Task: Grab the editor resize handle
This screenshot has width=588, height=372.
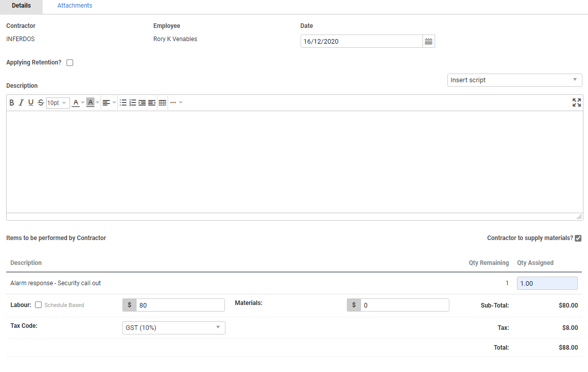Action: (x=579, y=217)
